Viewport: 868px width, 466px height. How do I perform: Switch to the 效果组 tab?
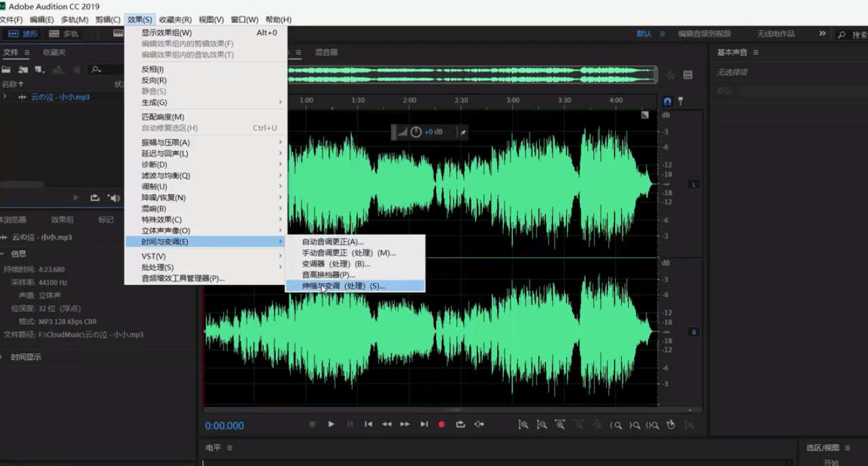pyautogui.click(x=62, y=220)
